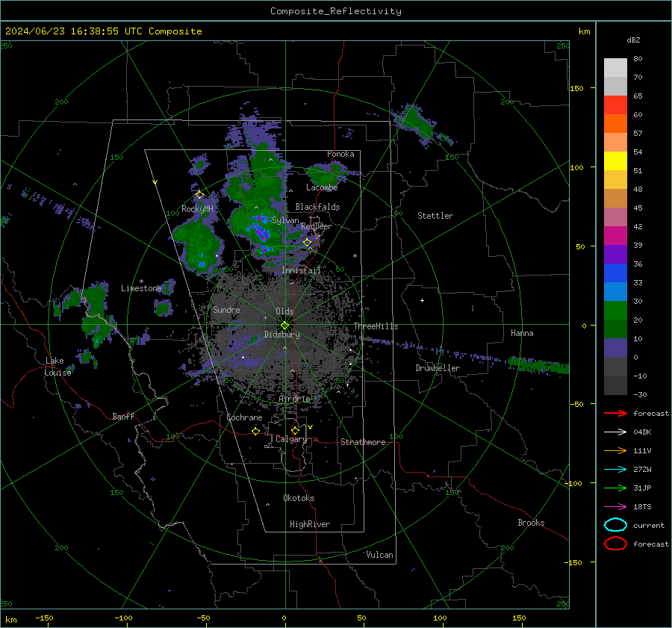The height and width of the screenshot is (628, 672).
Task: Click the Blackfalds label
Action: (317, 207)
